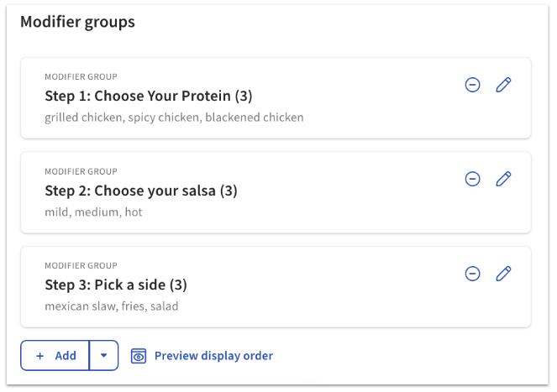The width and height of the screenshot is (557, 392).
Task: Click the mild, medium, hot options text
Action: pyautogui.click(x=93, y=212)
